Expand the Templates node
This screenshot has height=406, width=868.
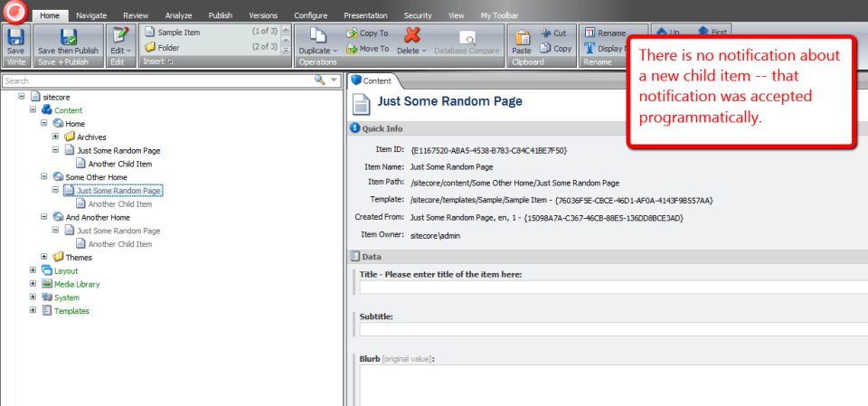click(33, 310)
